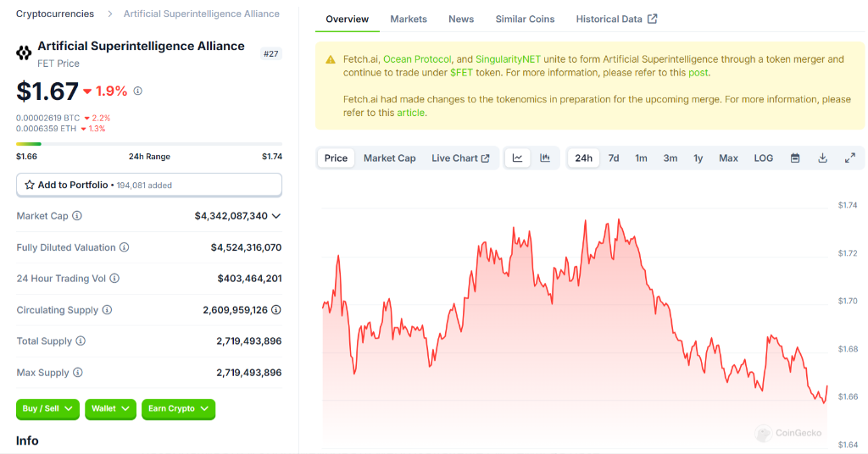Click the $1.74 range high label

[272, 157]
